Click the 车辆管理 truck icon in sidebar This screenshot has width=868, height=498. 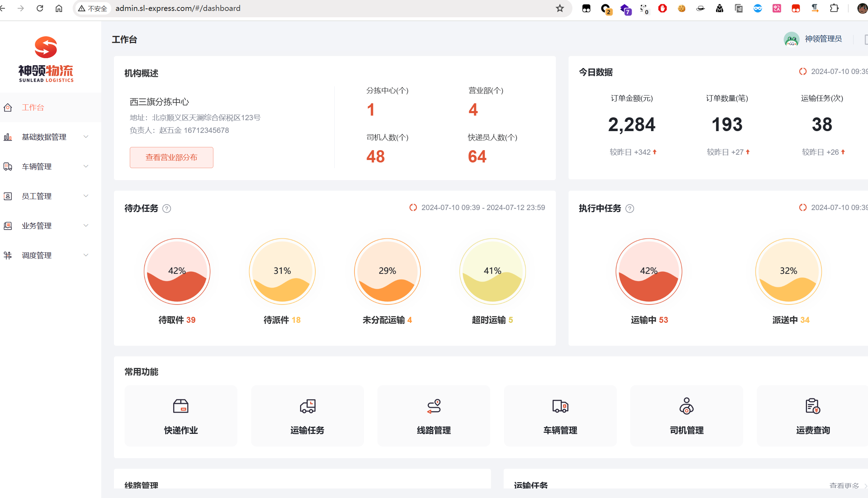[8, 167]
